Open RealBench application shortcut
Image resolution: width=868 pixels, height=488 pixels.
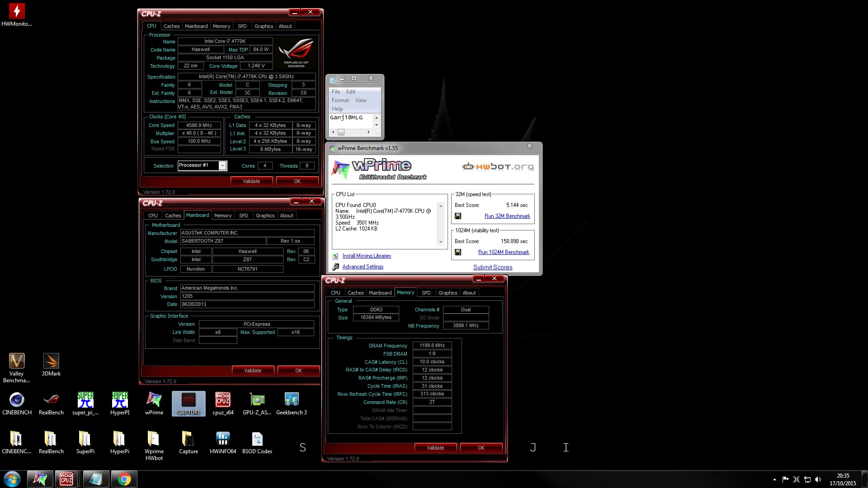click(x=51, y=403)
